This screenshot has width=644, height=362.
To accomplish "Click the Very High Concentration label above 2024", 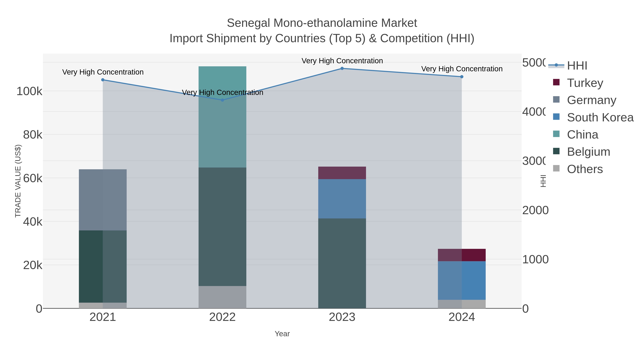I will (x=462, y=69).
